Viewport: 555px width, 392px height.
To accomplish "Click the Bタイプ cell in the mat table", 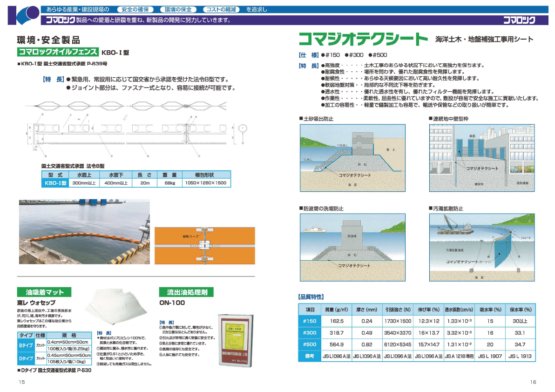I will click(26, 345).
